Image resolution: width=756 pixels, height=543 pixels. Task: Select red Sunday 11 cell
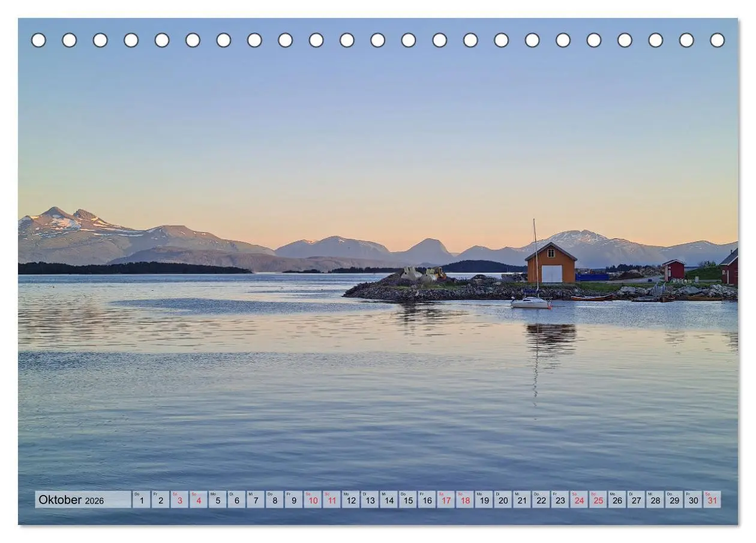tap(332, 500)
